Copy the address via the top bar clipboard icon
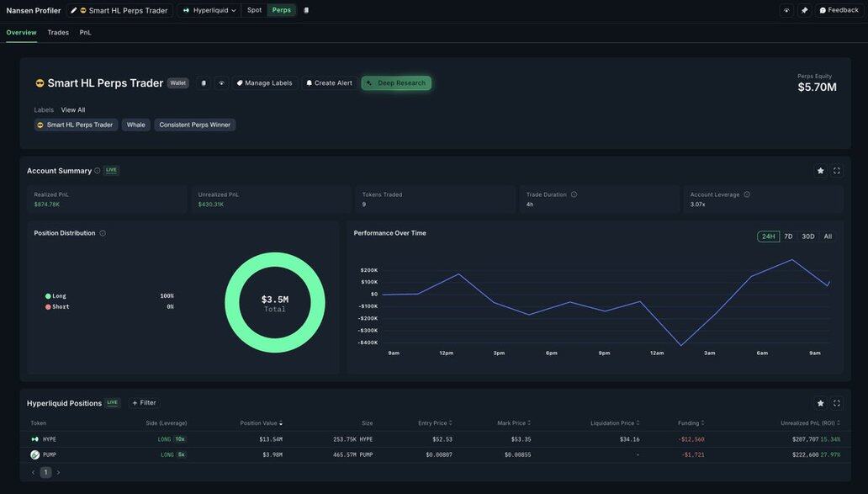This screenshot has height=494, width=868. coord(306,11)
